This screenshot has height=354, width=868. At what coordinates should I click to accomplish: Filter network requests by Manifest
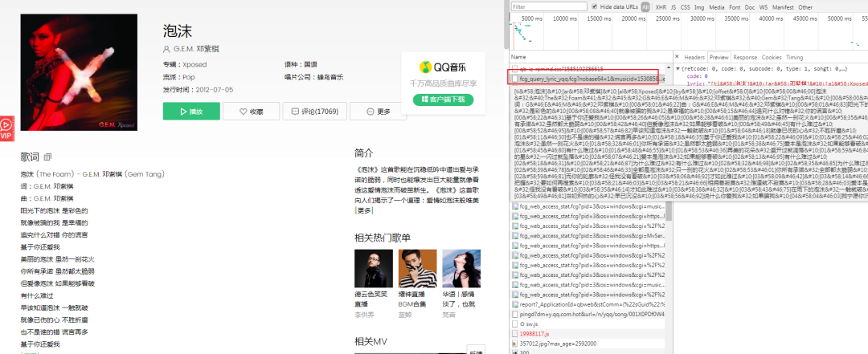point(783,7)
